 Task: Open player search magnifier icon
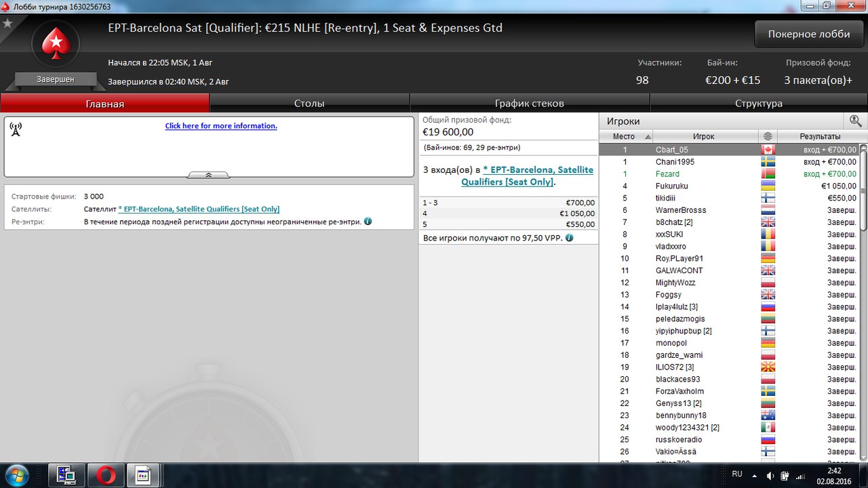pos(855,121)
